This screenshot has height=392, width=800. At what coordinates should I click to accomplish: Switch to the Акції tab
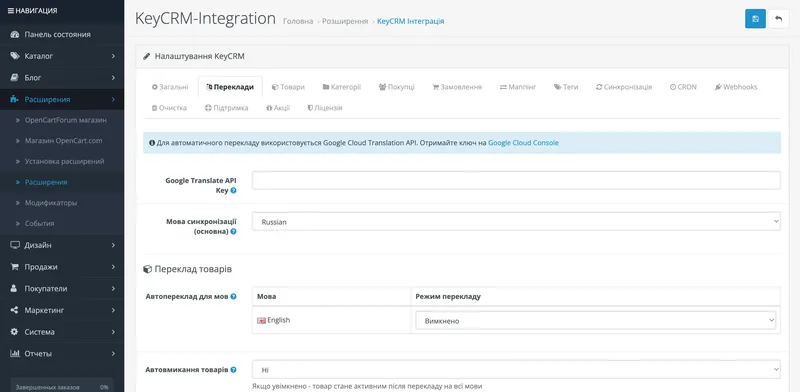278,108
